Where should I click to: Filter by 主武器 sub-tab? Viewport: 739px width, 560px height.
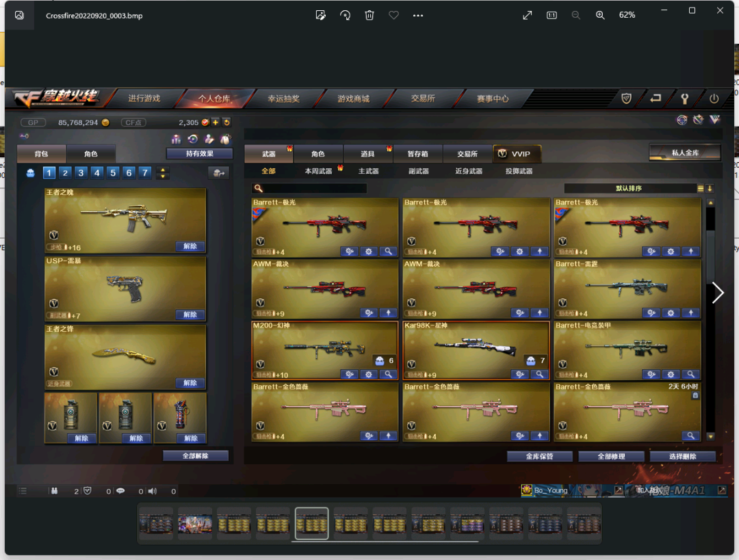[x=369, y=171]
